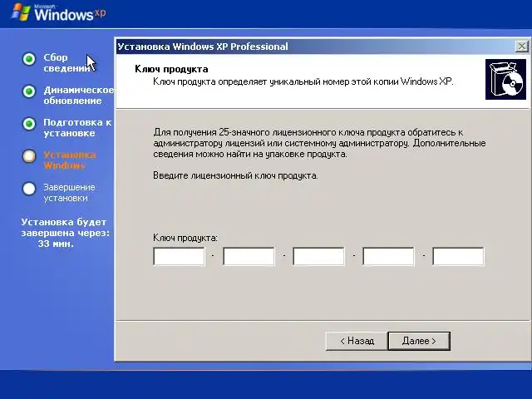
Task: Click the Установка будет завершена через text
Action: pos(66,227)
